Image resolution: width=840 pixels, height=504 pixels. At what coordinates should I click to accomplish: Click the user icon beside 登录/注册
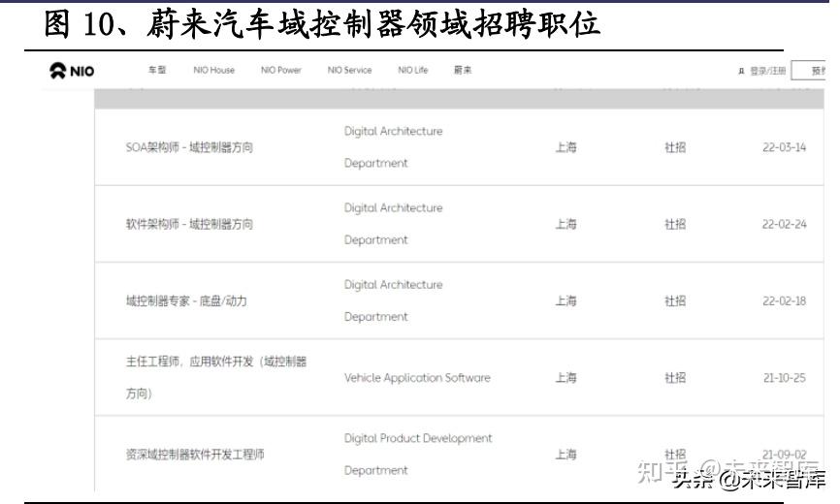741,71
